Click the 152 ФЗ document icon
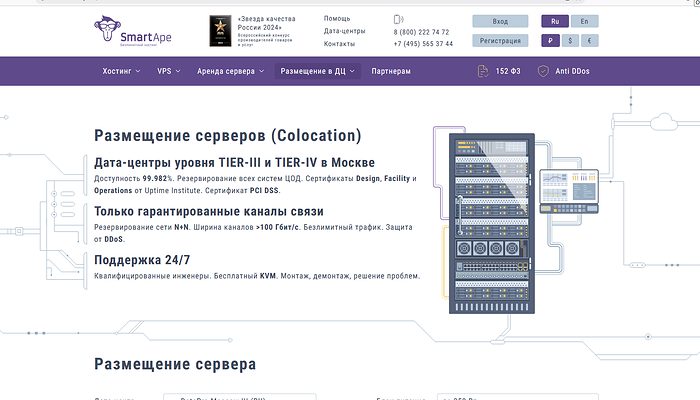The height and width of the screenshot is (400, 700). 483,71
